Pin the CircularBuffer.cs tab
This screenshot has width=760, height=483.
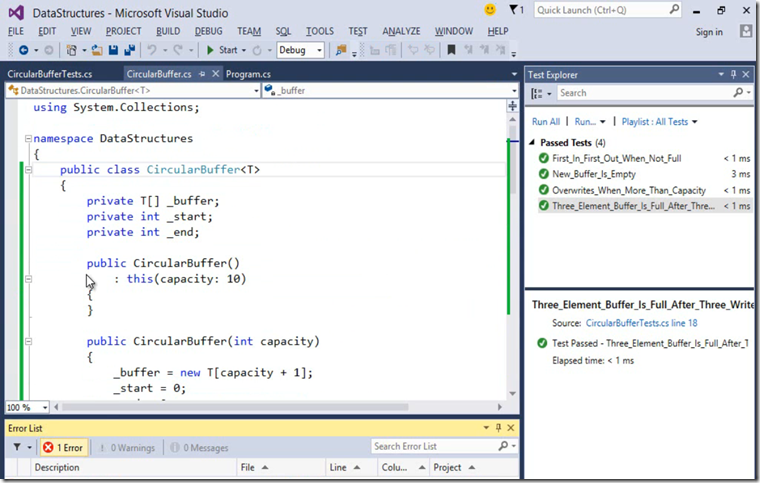pyautogui.click(x=202, y=74)
